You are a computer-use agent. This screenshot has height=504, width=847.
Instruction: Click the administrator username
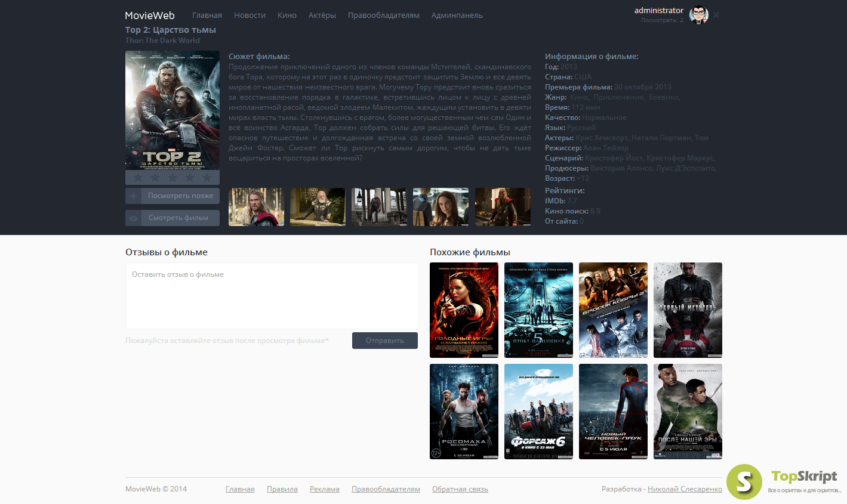659,11
